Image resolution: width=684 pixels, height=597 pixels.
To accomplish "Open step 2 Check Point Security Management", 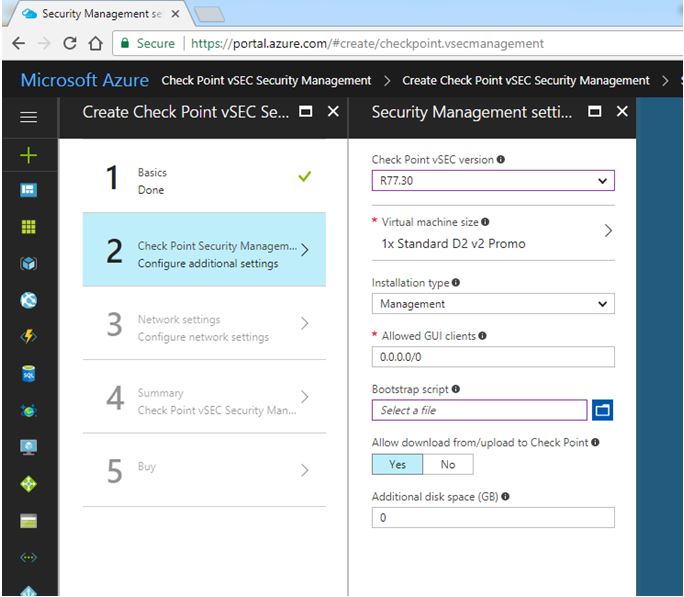I will 204,249.
